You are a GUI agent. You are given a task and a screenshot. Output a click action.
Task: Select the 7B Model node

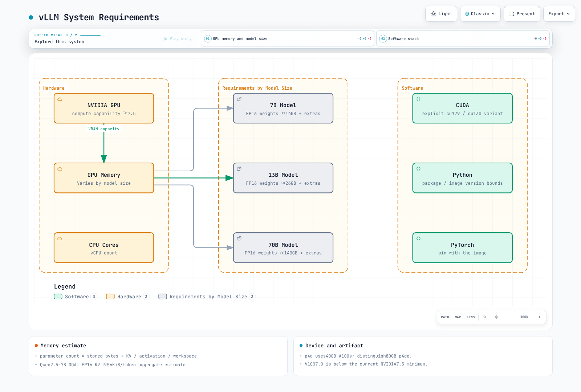(x=283, y=108)
